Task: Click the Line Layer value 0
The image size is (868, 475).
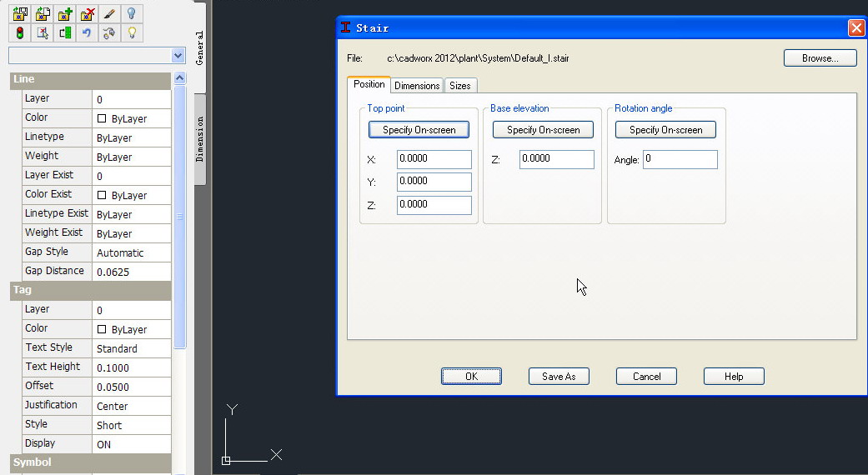Action: point(131,99)
